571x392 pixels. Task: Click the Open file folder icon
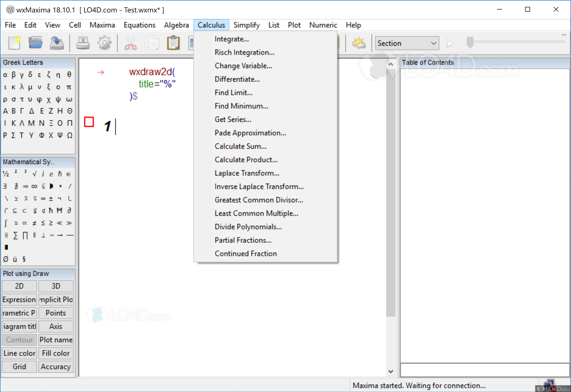click(35, 43)
